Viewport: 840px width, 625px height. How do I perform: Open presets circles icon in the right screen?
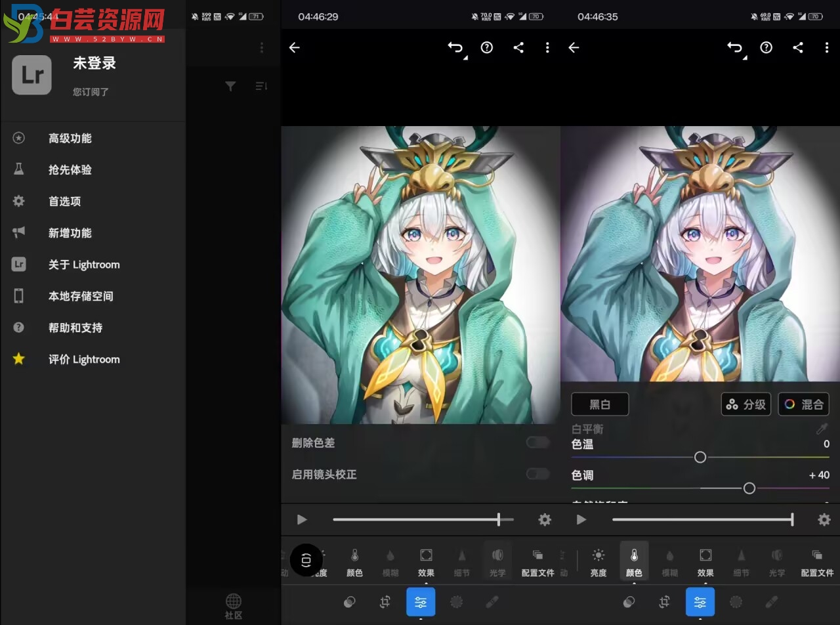coord(629,601)
